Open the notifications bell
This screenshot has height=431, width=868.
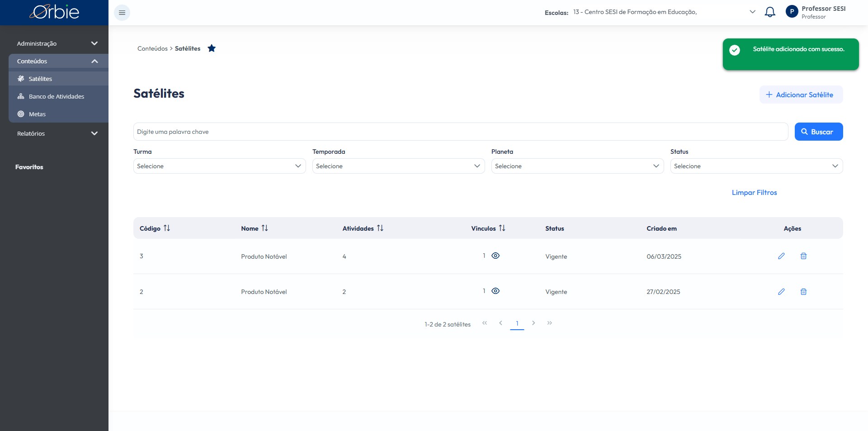tap(770, 12)
